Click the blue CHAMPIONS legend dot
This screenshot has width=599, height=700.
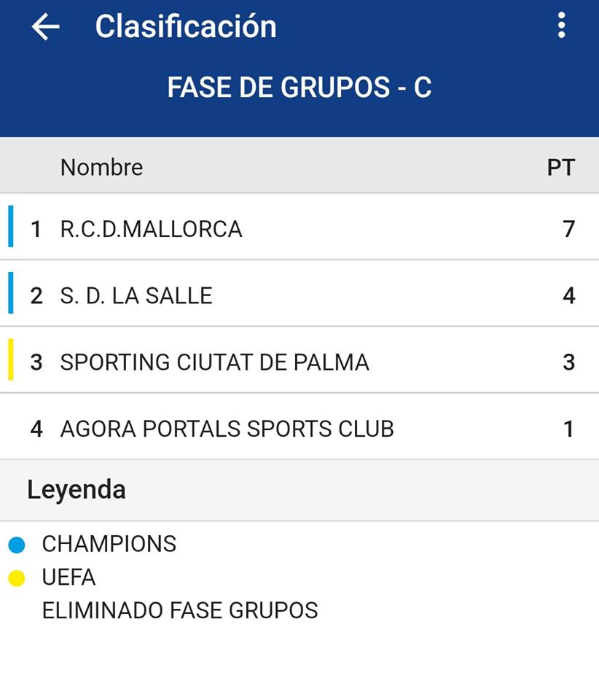pos(17,544)
